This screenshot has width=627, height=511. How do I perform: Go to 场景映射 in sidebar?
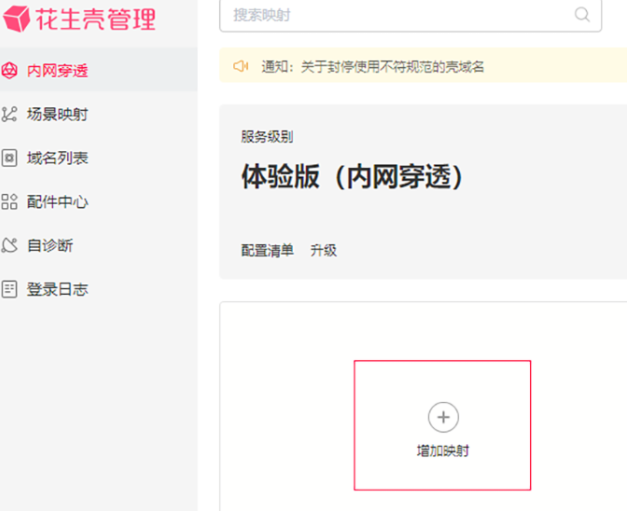coord(98,114)
